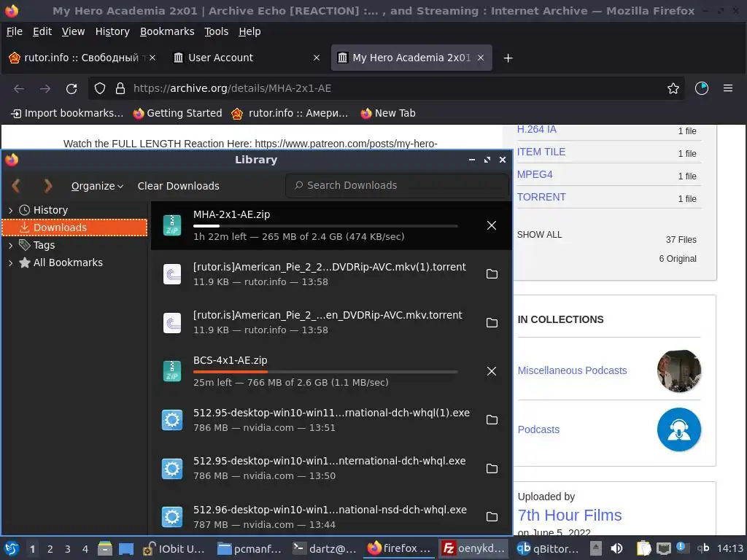
Task: Click the archive.org URL address bar
Action: [386, 88]
